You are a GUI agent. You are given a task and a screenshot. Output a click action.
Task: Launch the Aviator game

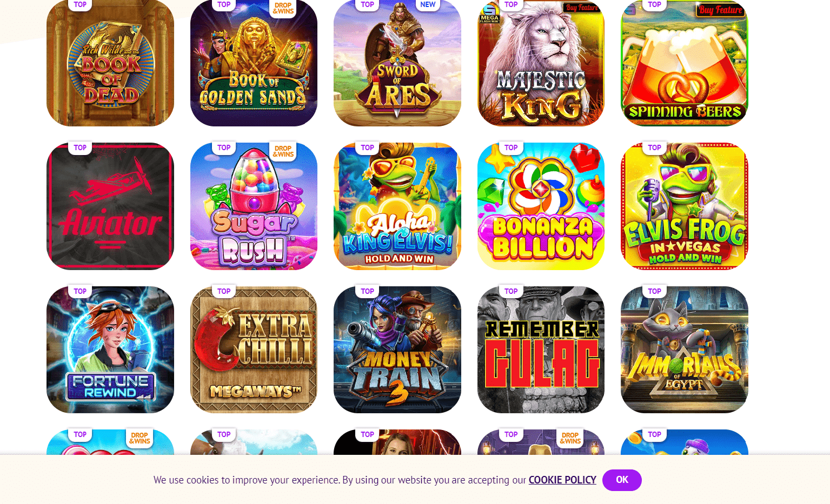110,206
